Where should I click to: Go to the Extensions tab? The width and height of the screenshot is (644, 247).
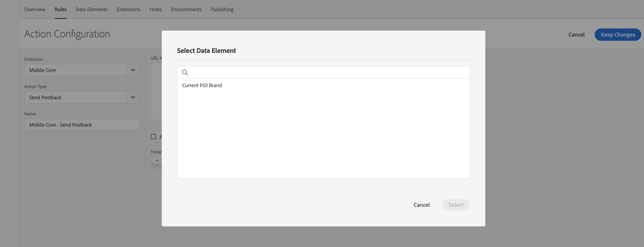coord(128,9)
